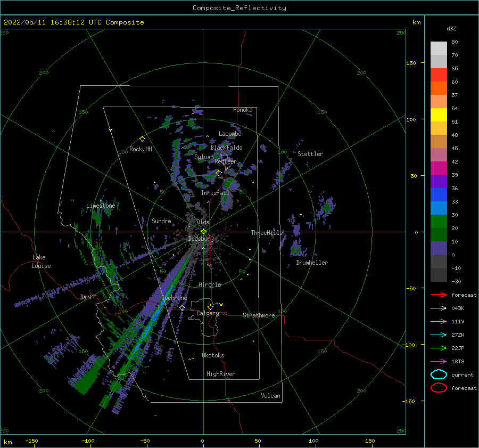The image size is (479, 448).
Task: Click the yellow diamond marker near RockyMH
Action: (x=142, y=139)
